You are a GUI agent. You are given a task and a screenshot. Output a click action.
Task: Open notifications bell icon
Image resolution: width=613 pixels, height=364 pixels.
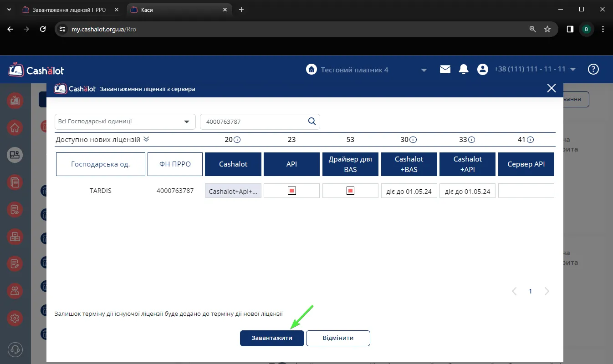[x=464, y=69]
